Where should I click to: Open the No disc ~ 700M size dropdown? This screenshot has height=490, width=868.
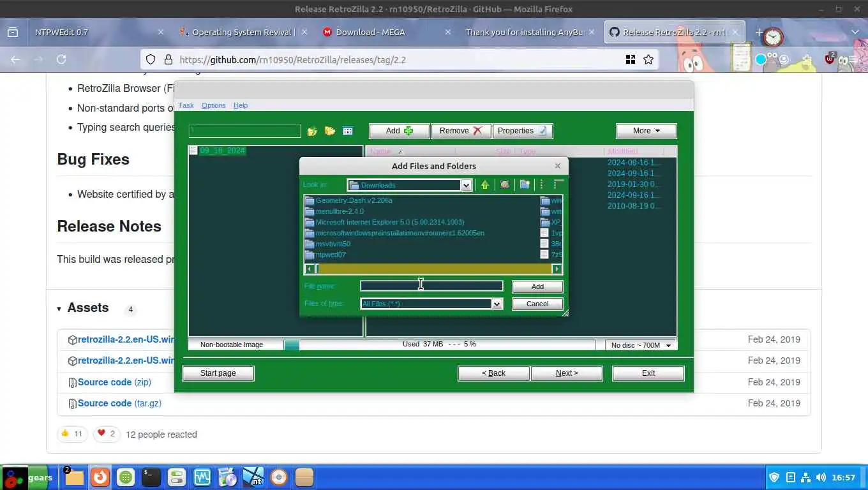[x=641, y=345]
